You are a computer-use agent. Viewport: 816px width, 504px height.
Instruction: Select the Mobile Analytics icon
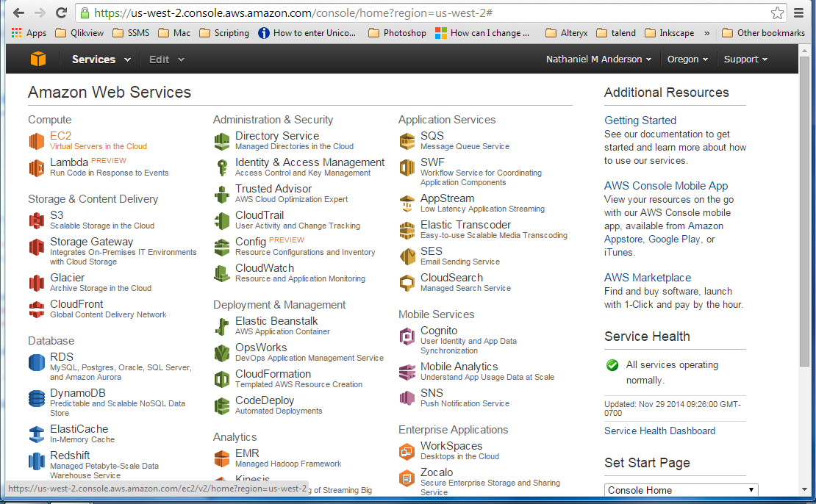(407, 372)
